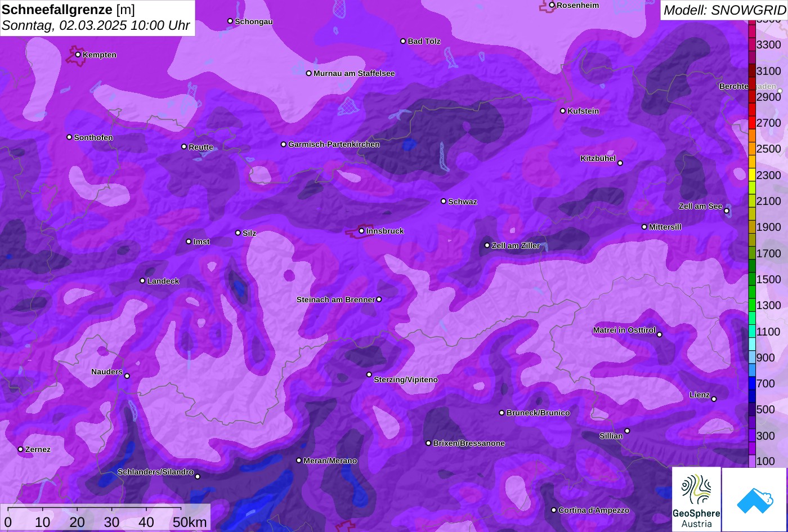The image size is (788, 532).
Task: Click the Rosenheim city marker
Action: [x=552, y=5]
